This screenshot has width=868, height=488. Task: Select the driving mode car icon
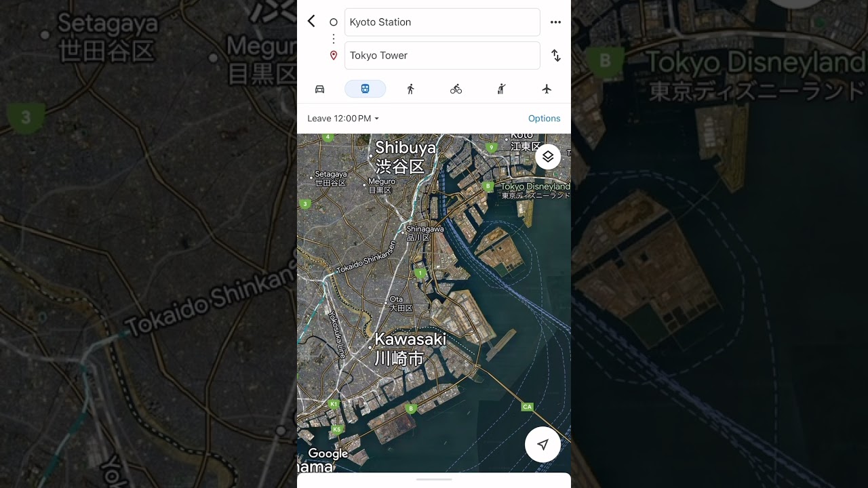(x=319, y=89)
